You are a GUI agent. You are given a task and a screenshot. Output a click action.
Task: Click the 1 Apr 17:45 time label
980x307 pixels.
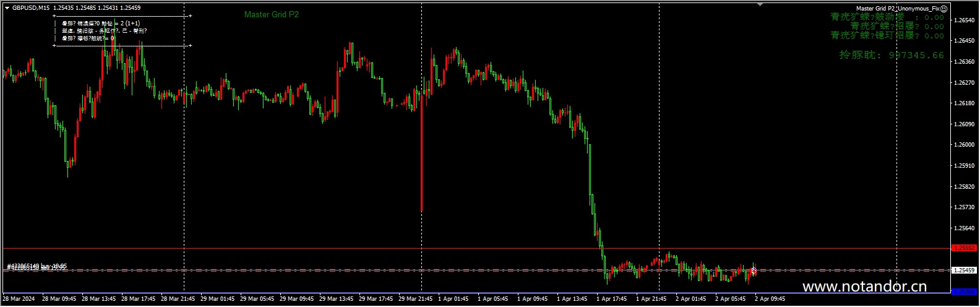tap(612, 299)
